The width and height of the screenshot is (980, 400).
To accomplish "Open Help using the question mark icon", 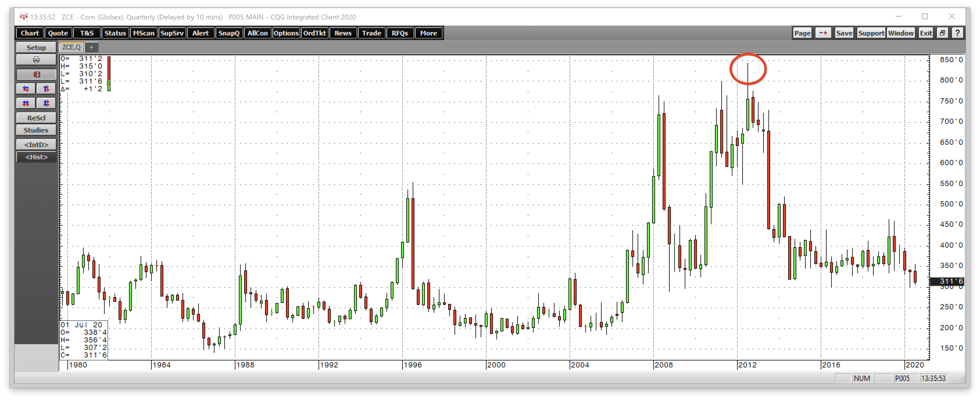I will tap(958, 33).
